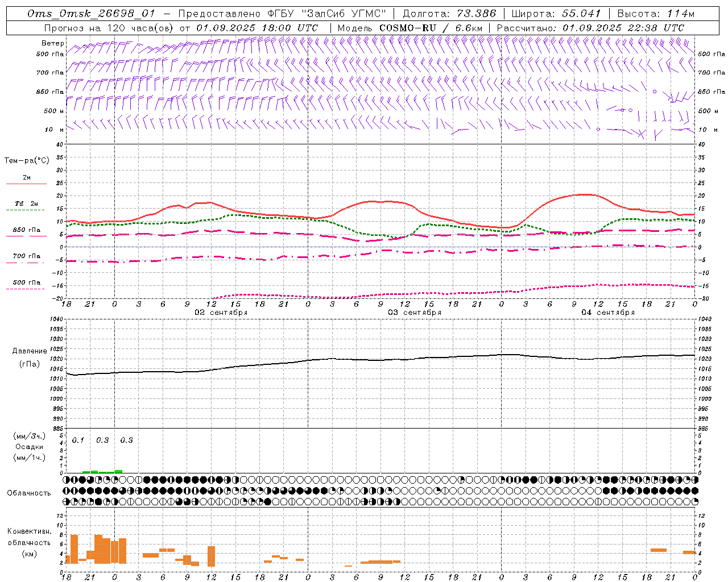Click the 03 сентября date label

click(415, 313)
